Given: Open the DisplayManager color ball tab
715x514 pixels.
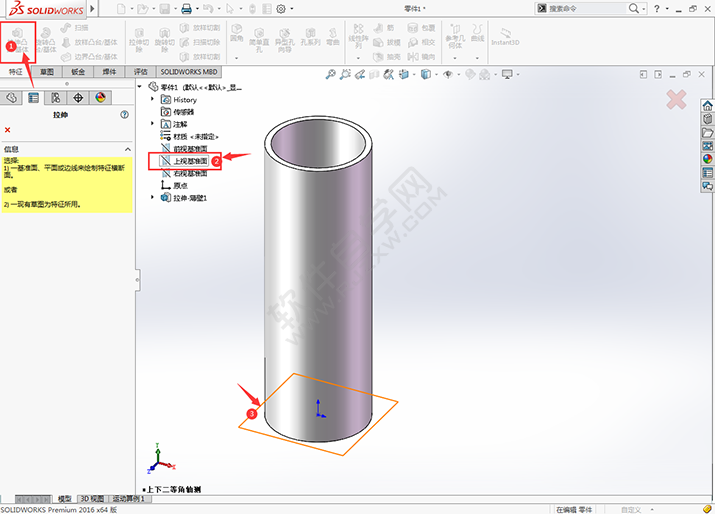Looking at the screenshot, I should click(x=100, y=97).
